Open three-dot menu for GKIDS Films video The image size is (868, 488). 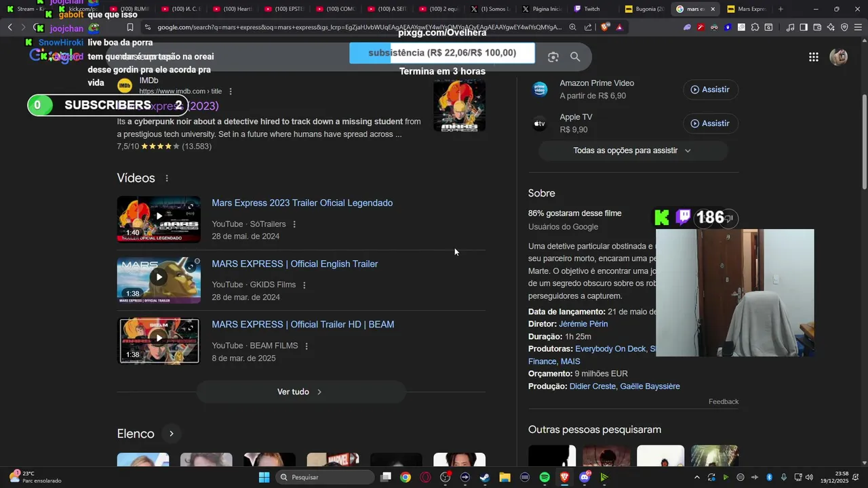coord(304,285)
